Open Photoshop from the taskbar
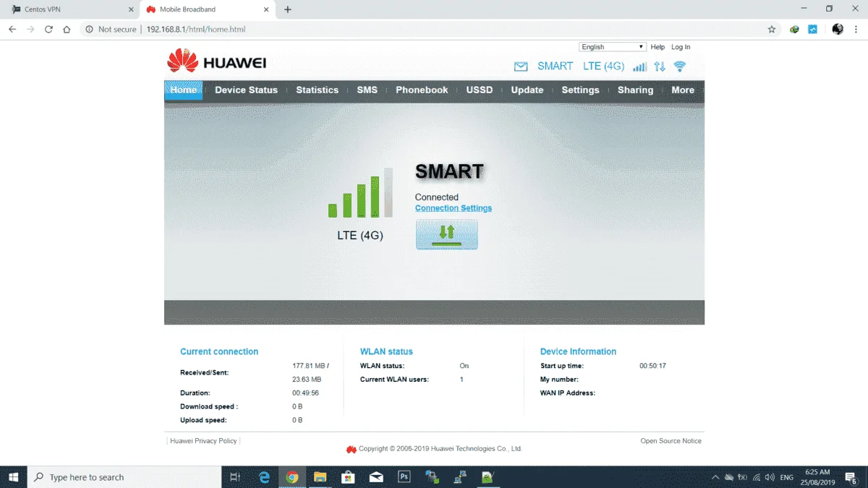The image size is (868, 488). (x=404, y=477)
